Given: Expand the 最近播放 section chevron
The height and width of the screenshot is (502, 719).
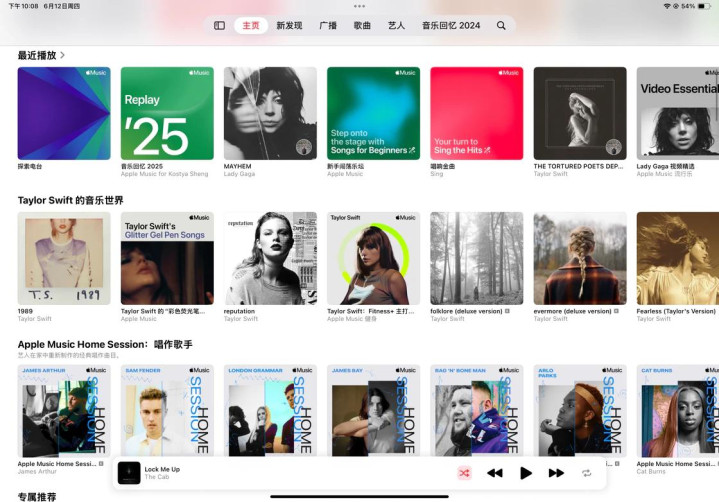Looking at the screenshot, I should tap(62, 55).
